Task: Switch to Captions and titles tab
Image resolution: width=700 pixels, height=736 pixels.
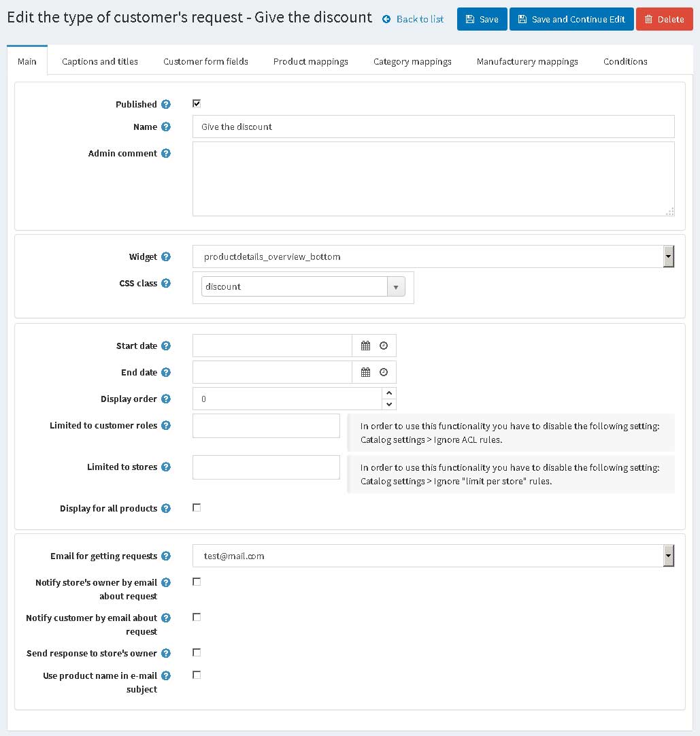Action: [100, 61]
